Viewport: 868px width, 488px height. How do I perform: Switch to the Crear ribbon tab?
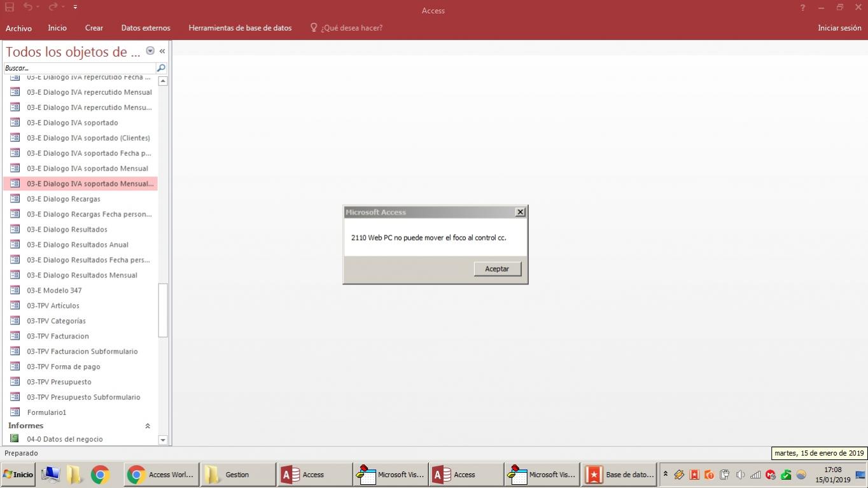coord(94,28)
